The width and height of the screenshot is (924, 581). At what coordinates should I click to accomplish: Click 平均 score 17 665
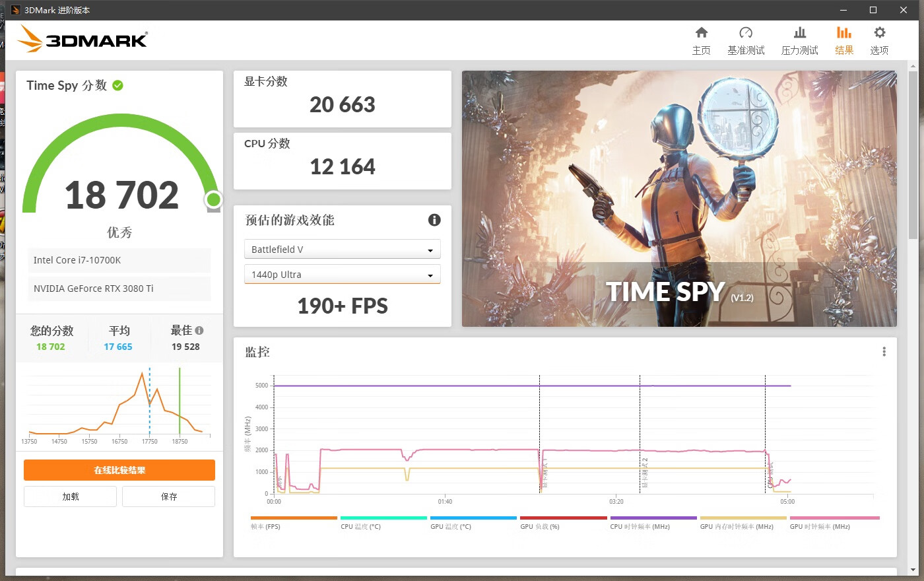tap(118, 347)
